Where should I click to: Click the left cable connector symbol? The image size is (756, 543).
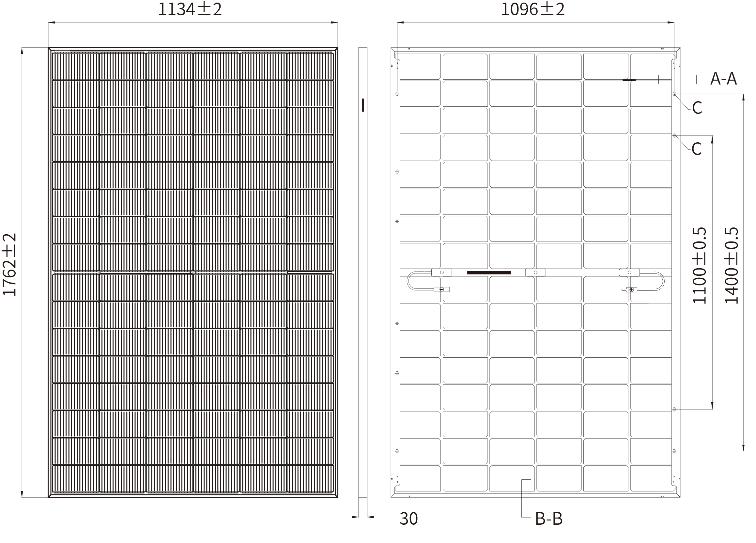pos(441,289)
